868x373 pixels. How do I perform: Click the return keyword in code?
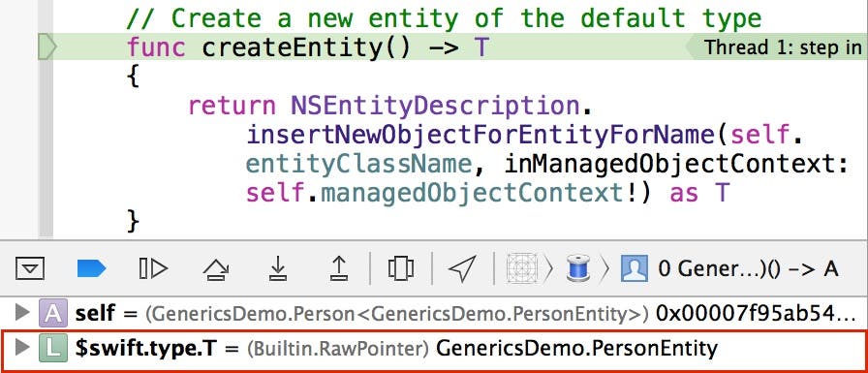(x=232, y=106)
